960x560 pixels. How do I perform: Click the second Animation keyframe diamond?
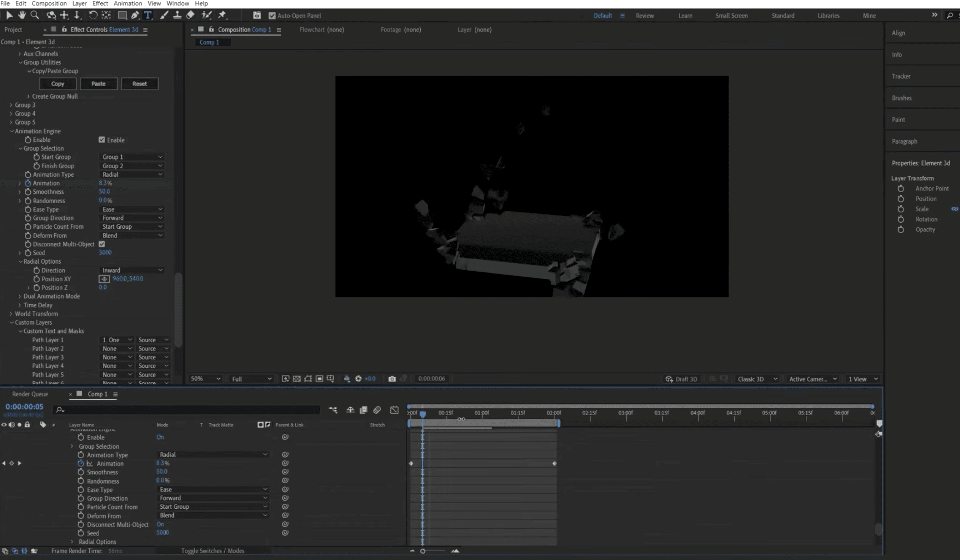click(x=554, y=464)
